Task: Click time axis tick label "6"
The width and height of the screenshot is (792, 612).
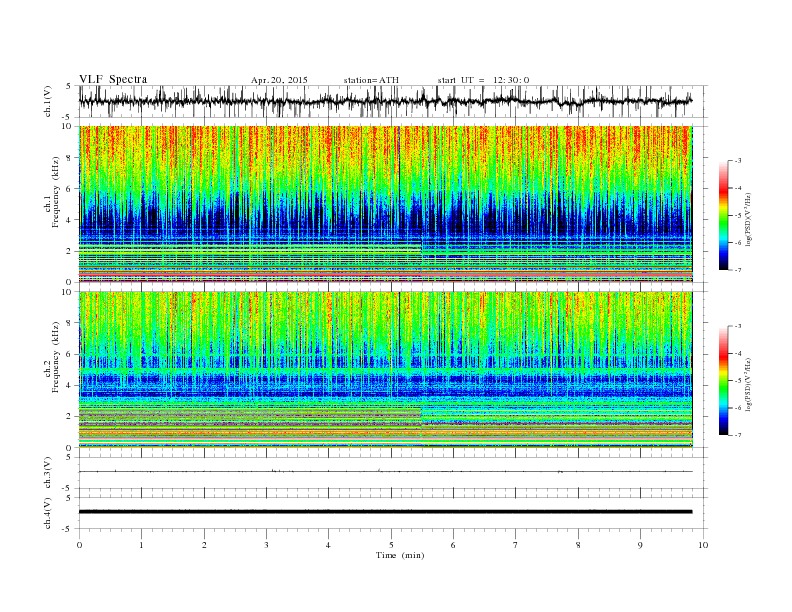Action: [453, 545]
